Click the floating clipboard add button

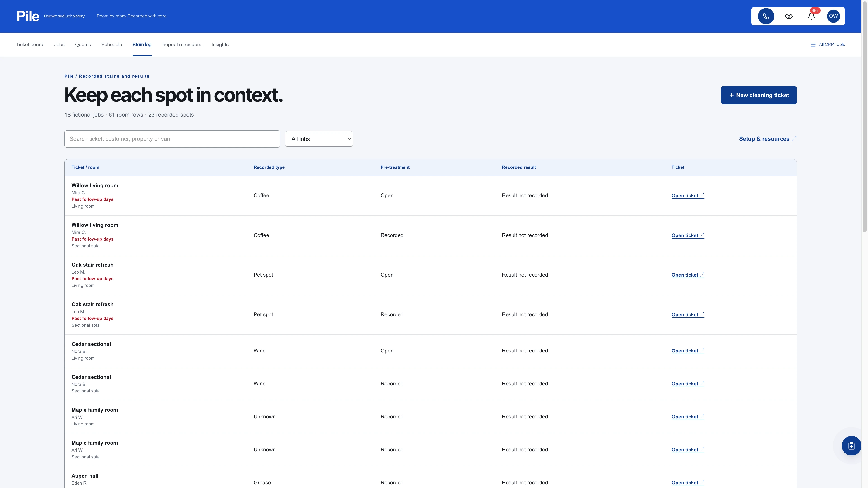point(851,446)
